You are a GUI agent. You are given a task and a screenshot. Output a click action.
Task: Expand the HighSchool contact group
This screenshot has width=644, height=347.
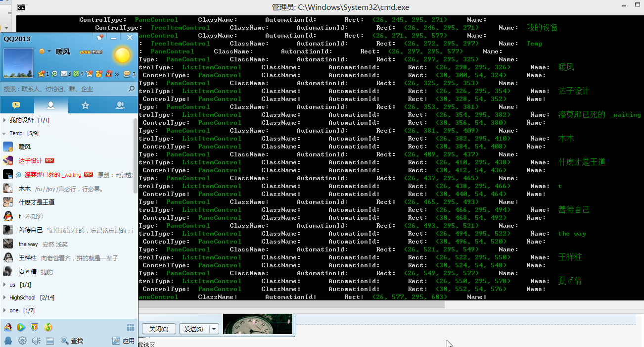(x=5, y=297)
